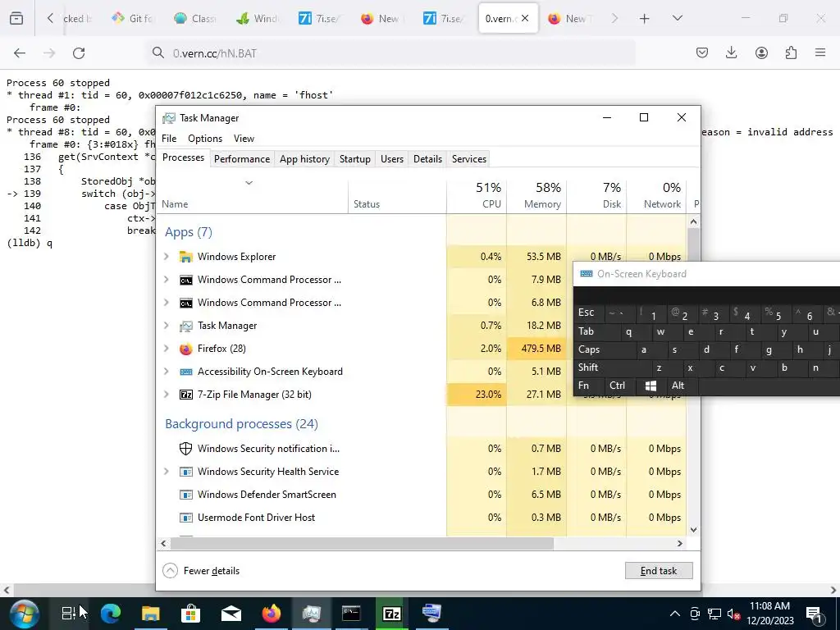Reload the current Firefox page

tap(79, 52)
